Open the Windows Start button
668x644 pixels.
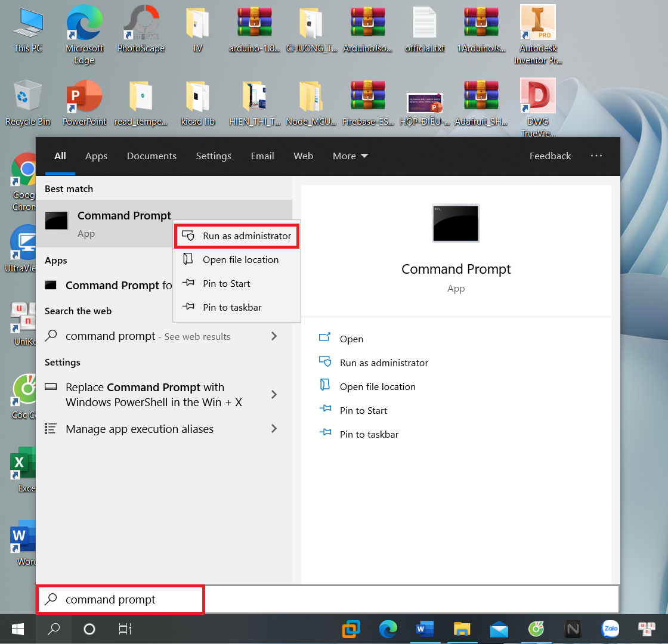(x=18, y=628)
